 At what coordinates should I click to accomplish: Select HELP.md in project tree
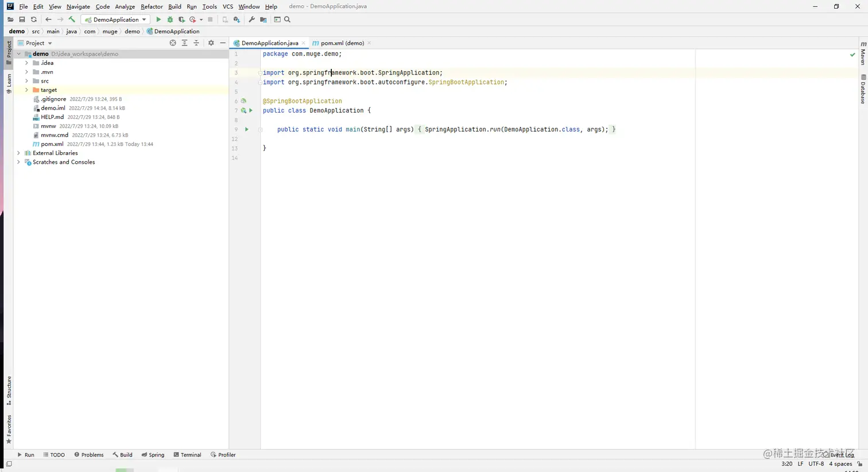pyautogui.click(x=52, y=117)
